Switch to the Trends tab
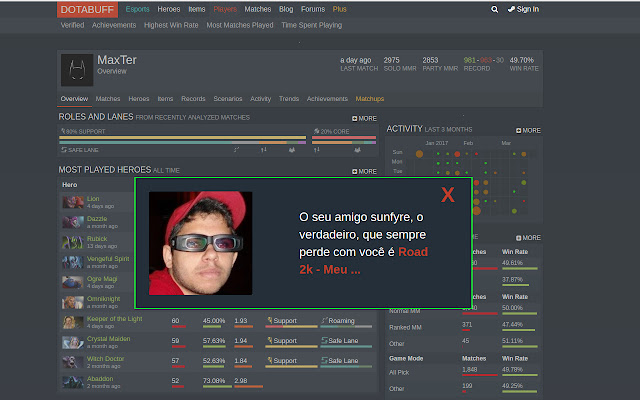The height and width of the screenshot is (400, 640). tap(289, 99)
